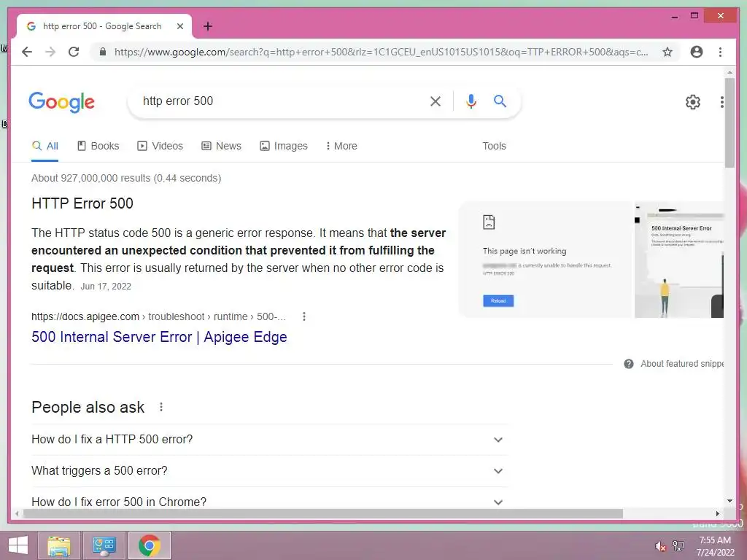The image size is (747, 560).
Task: Select the All search tab
Action: point(44,146)
